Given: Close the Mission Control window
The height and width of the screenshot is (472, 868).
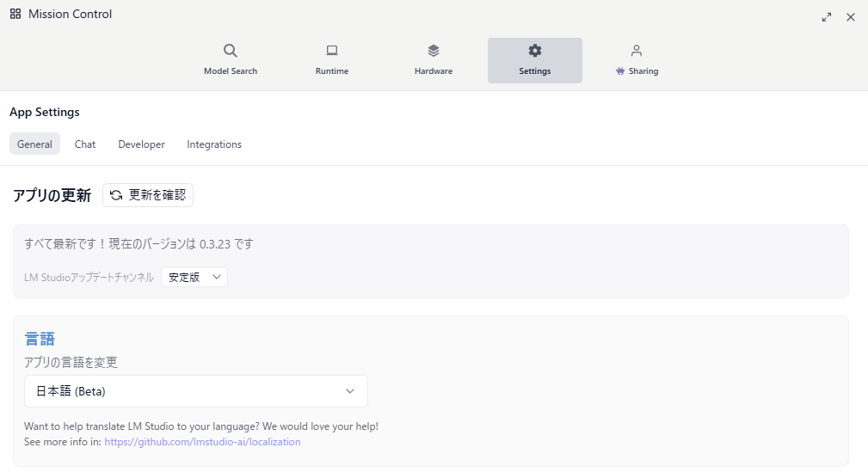Looking at the screenshot, I should coord(851,17).
